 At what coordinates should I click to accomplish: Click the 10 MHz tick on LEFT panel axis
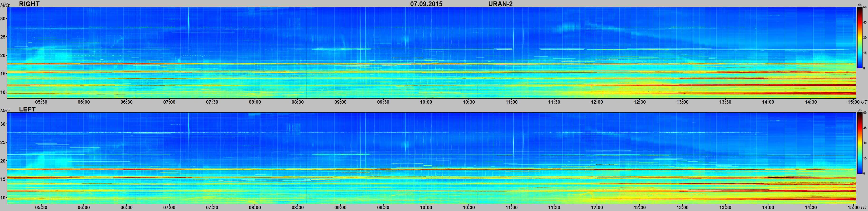click(x=3, y=197)
